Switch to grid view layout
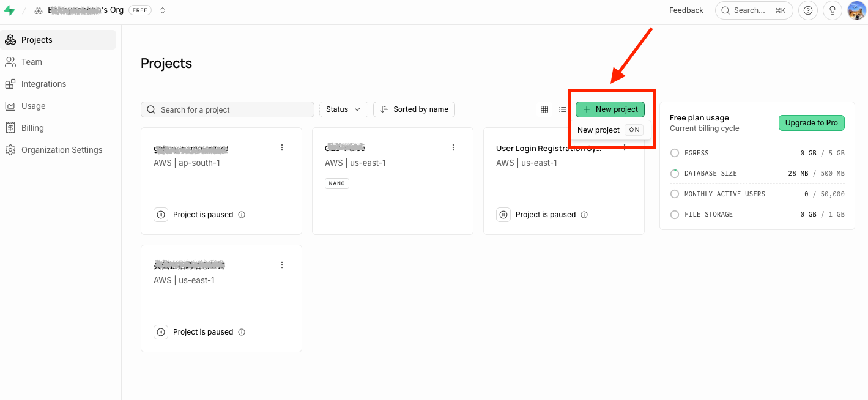The height and width of the screenshot is (400, 868). (544, 109)
